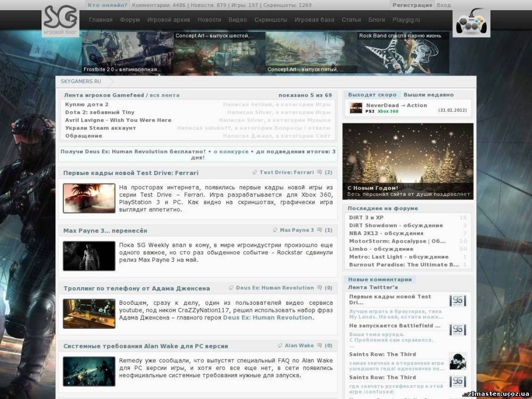Click the SG игровой блог logo

[x=61, y=21]
